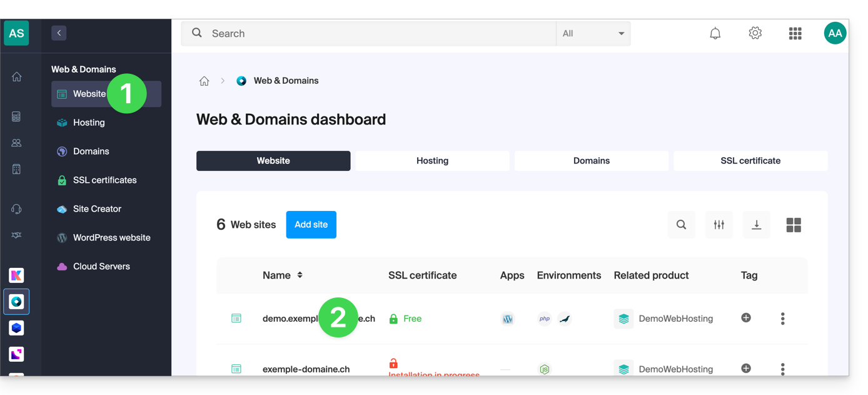Open Cloud Servers in the sidebar
This screenshot has width=868, height=395.
pos(101,267)
